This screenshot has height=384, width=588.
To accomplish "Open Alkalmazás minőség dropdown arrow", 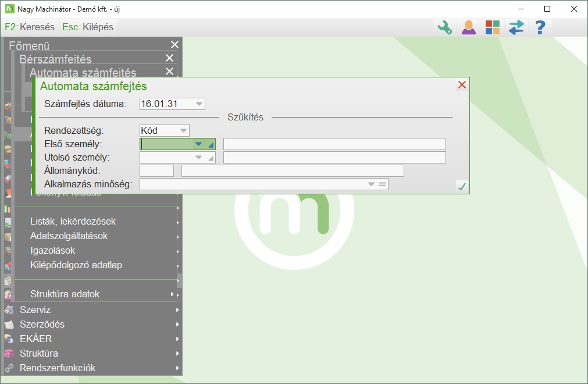I will pos(371,184).
